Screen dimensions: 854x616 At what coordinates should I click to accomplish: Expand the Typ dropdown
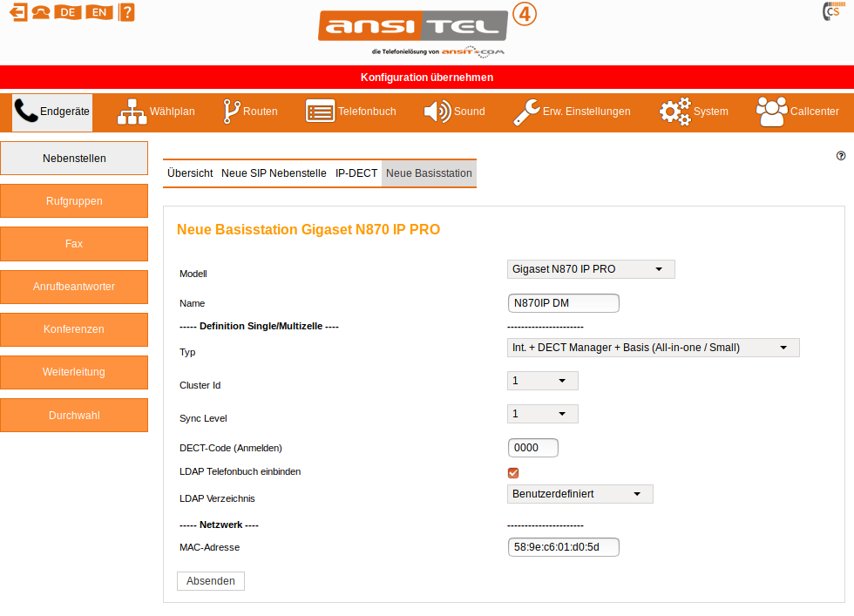pos(653,348)
